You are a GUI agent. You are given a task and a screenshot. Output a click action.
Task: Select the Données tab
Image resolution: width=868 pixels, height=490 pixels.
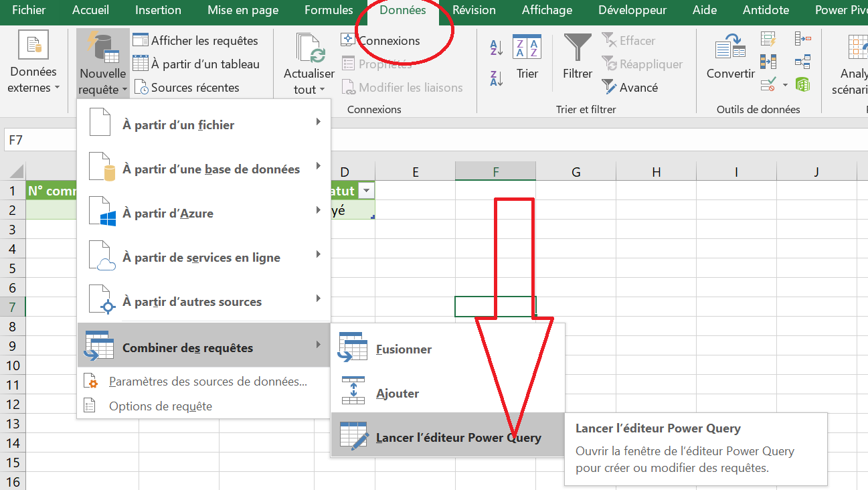(403, 10)
